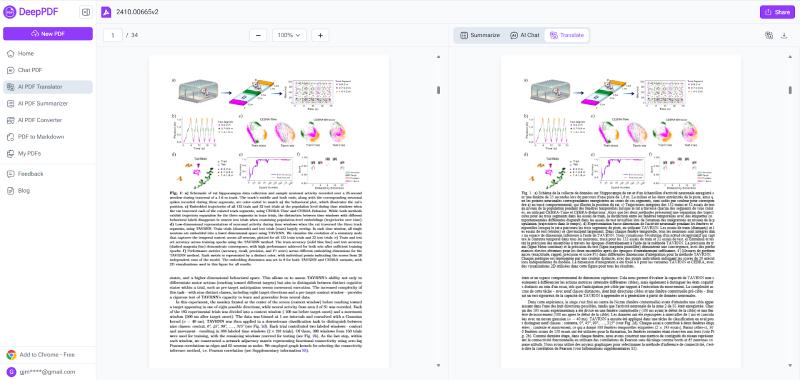Click the page number input field
Screen dimensions: 800x380
113,35
